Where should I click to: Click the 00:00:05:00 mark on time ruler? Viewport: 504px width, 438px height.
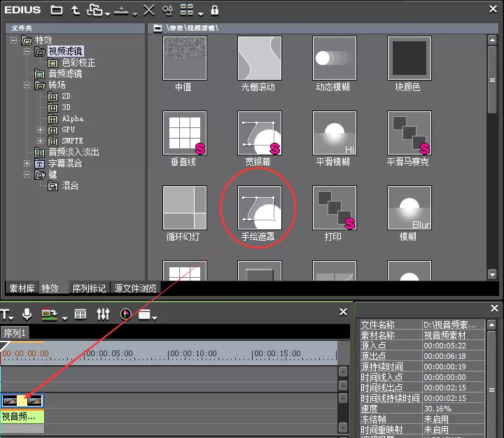110,353
